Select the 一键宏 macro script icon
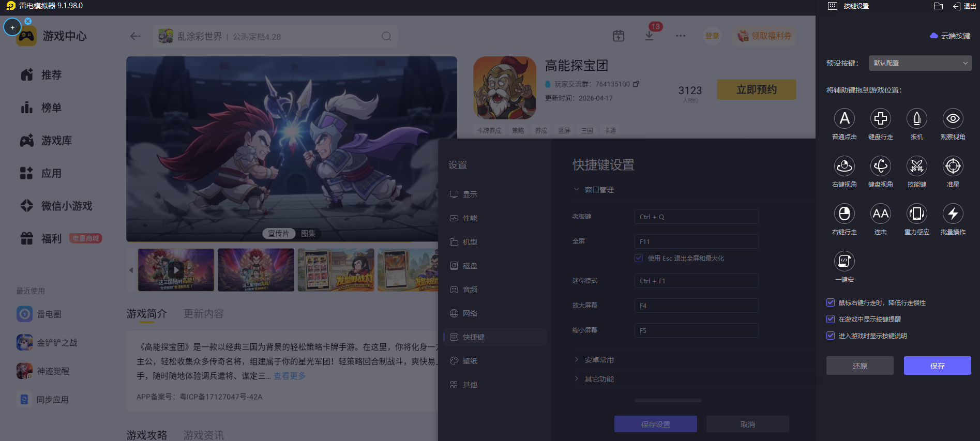The height and width of the screenshot is (441, 980). click(x=845, y=262)
